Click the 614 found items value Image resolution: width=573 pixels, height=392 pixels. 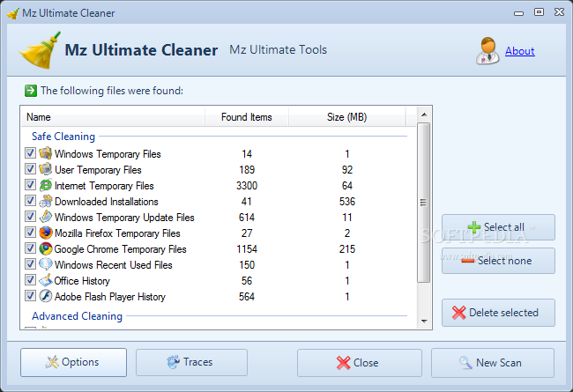pyautogui.click(x=247, y=218)
